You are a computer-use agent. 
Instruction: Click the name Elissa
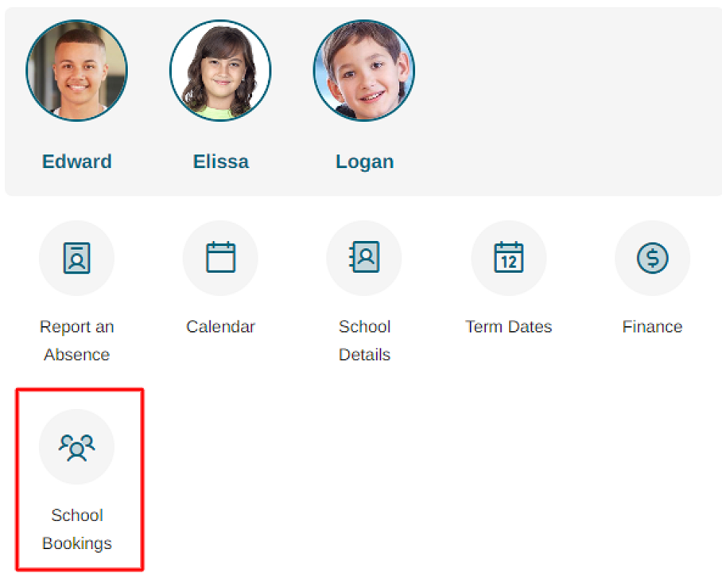click(x=220, y=161)
